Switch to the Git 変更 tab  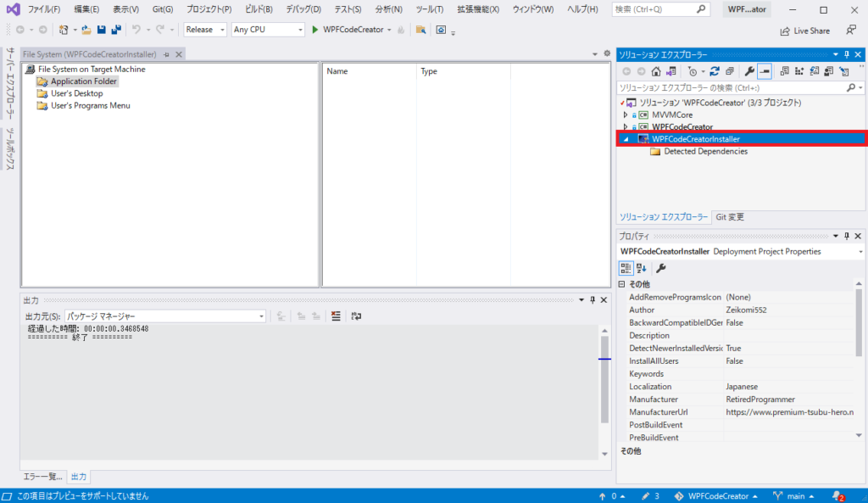pos(730,217)
